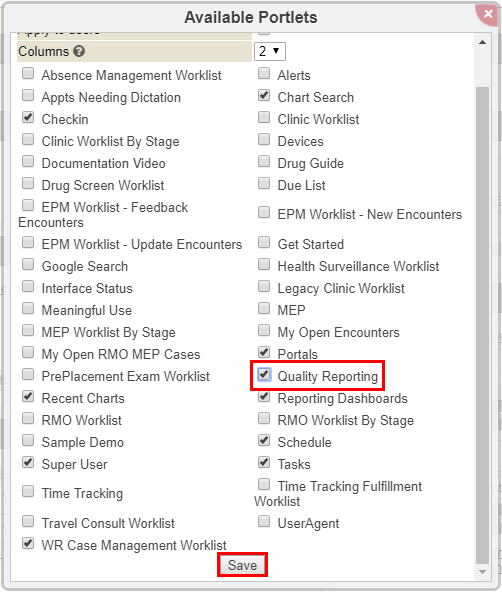Select the UserAgent checkbox
The width and height of the screenshot is (502, 592).
tap(264, 521)
